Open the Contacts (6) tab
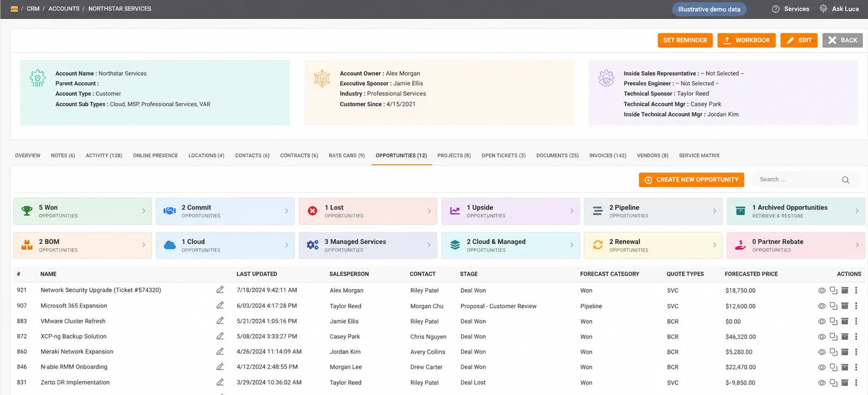868x395 pixels. [252, 156]
